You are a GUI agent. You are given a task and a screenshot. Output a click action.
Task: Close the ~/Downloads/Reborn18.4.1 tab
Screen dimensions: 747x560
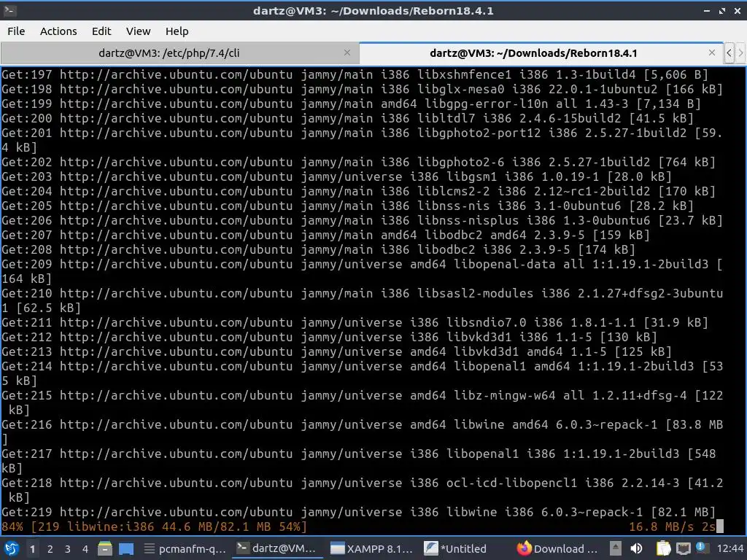pos(712,52)
